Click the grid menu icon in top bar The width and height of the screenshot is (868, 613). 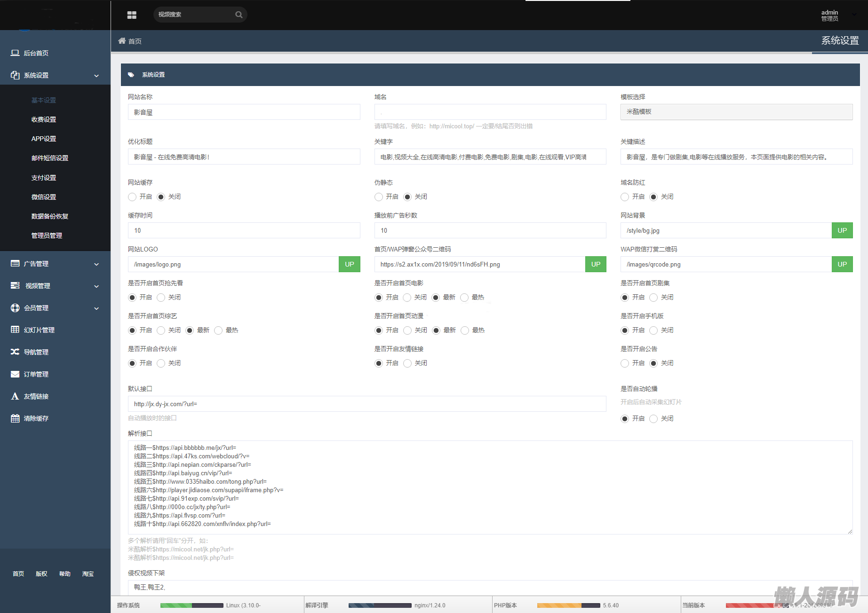(132, 15)
